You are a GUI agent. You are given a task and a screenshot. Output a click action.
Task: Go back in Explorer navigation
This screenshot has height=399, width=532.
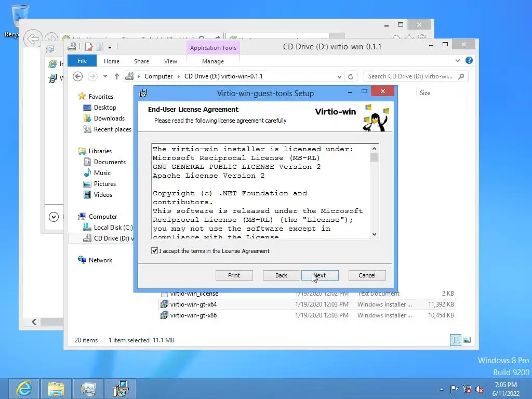(x=78, y=76)
